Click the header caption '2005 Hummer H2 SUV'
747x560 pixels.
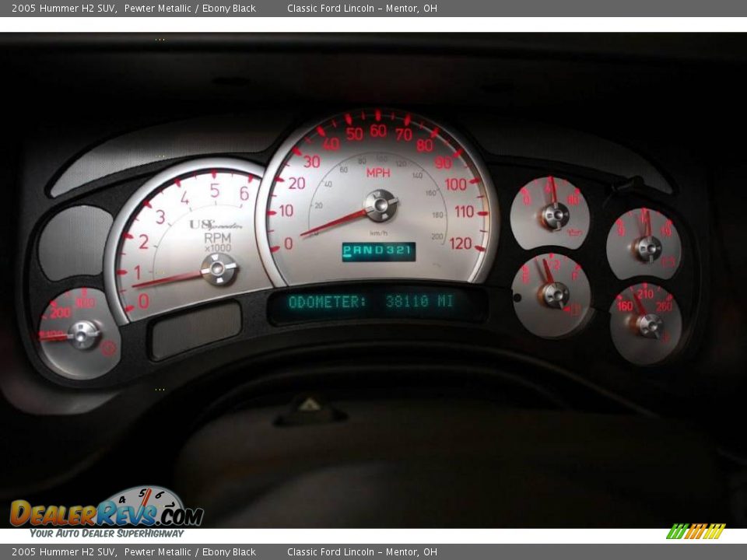pos(64,8)
